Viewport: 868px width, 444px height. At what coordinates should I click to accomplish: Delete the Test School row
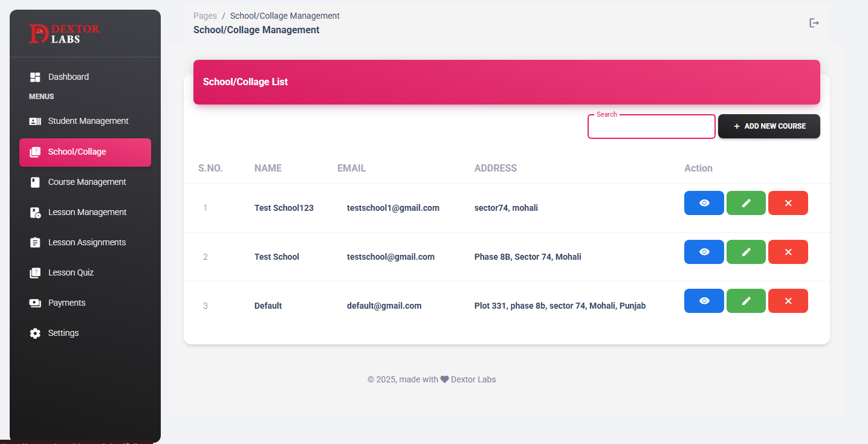coord(788,252)
